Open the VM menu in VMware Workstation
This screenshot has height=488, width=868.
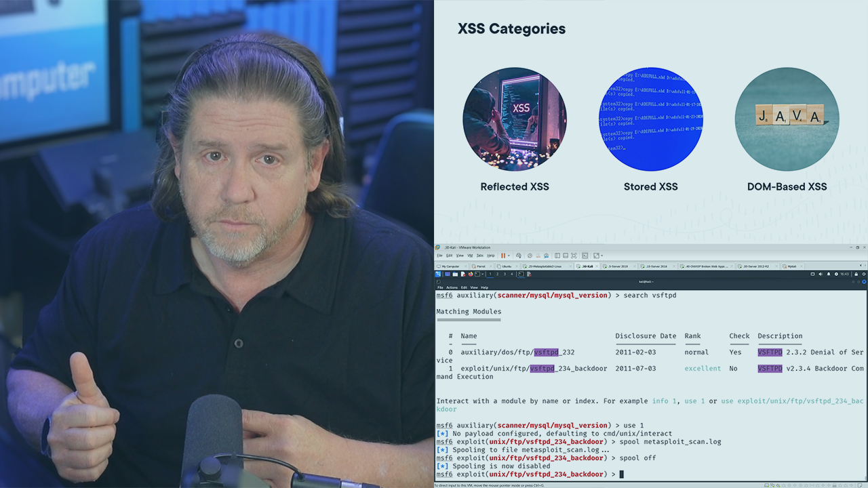click(x=470, y=256)
